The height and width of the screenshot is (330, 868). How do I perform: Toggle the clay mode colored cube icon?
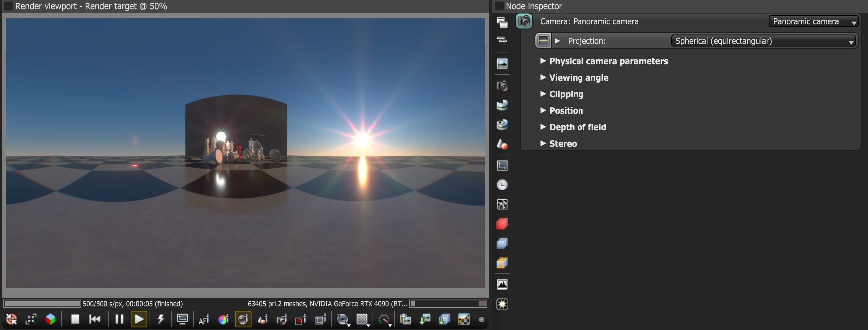[x=50, y=319]
